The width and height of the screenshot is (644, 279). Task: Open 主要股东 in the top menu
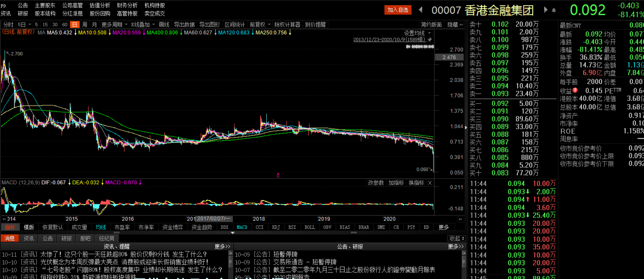point(45,5)
